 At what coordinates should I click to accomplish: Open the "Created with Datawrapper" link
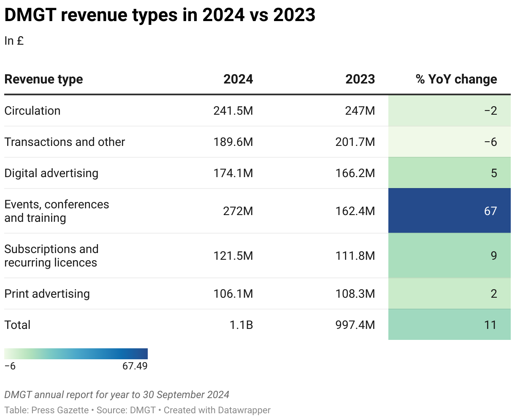click(217, 410)
